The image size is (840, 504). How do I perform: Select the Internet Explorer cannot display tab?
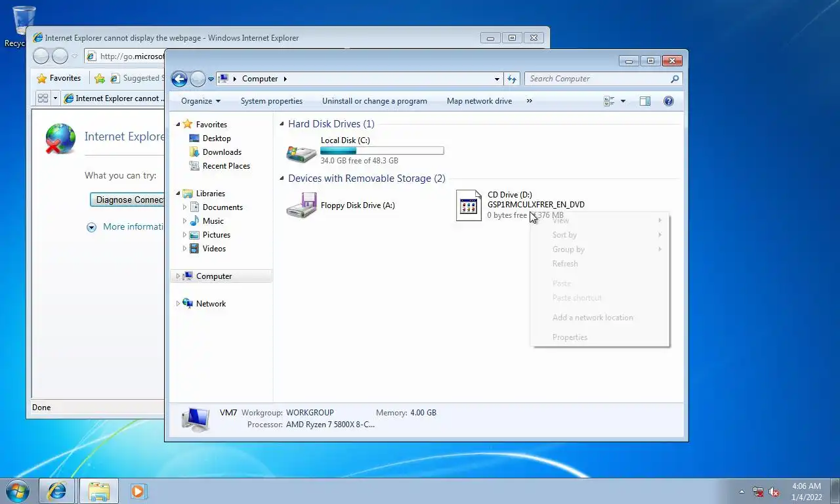113,98
